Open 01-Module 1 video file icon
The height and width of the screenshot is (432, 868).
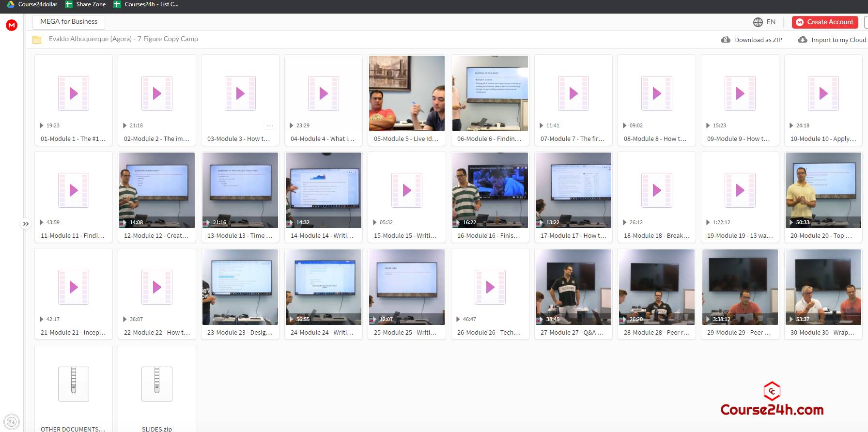74,93
